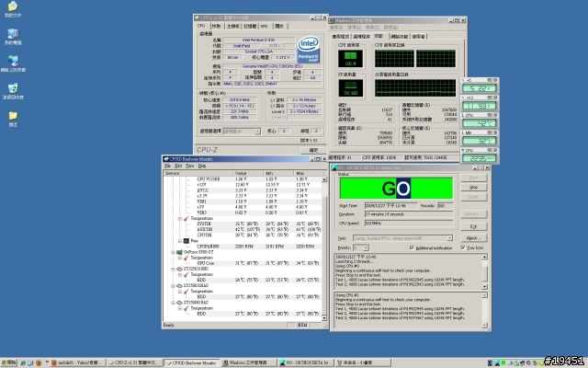Open the first tab in Task Manager
The width and height of the screenshot is (588, 368).
341,37
